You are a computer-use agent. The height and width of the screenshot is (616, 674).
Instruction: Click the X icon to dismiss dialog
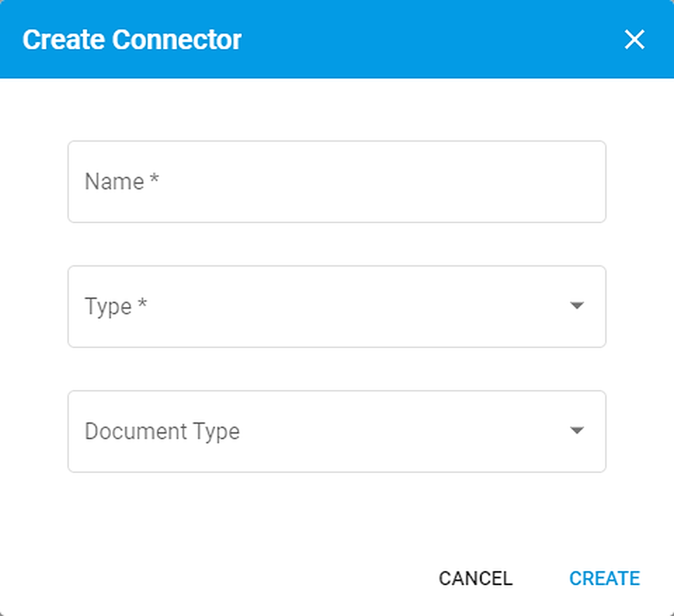coord(635,40)
